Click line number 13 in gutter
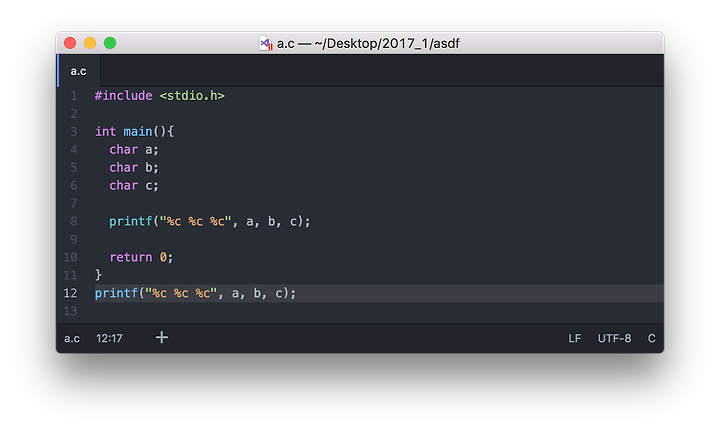Viewport: 720px width, 433px height. 70,311
